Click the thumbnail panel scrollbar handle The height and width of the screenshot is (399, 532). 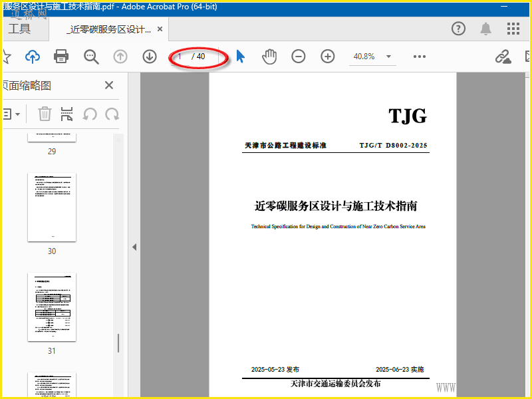click(118, 343)
